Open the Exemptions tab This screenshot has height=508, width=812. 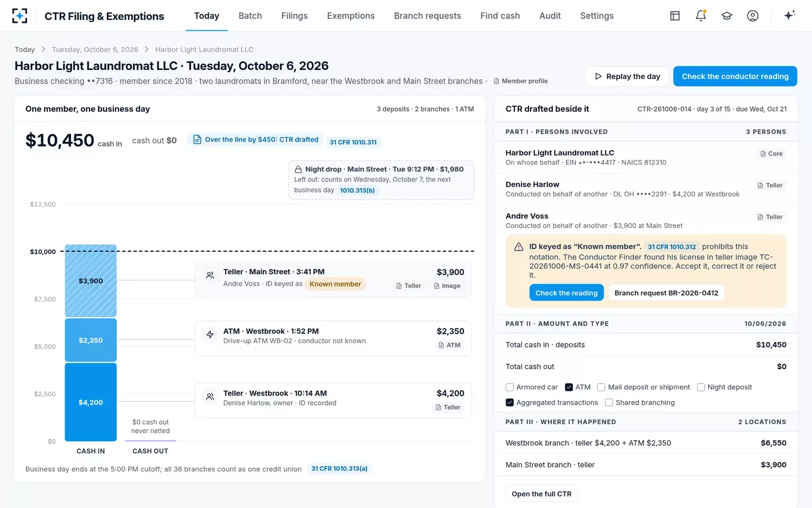(x=351, y=16)
